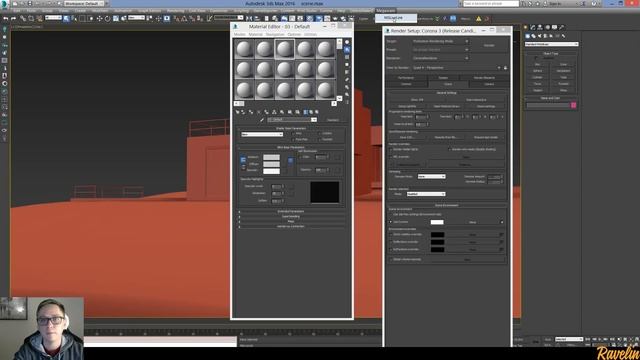
Task: Enable Faceted checkbox
Action: tap(319, 140)
